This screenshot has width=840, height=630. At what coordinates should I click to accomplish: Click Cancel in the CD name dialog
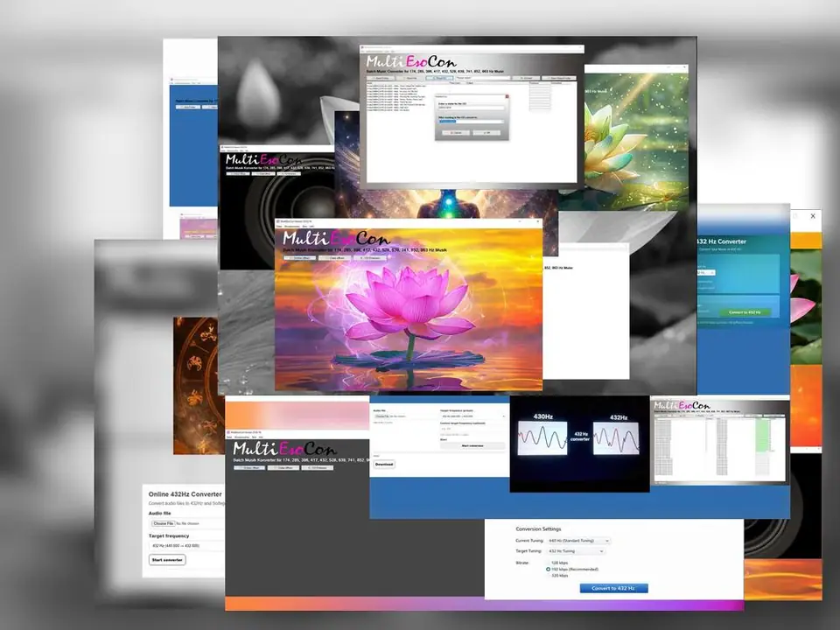[457, 132]
